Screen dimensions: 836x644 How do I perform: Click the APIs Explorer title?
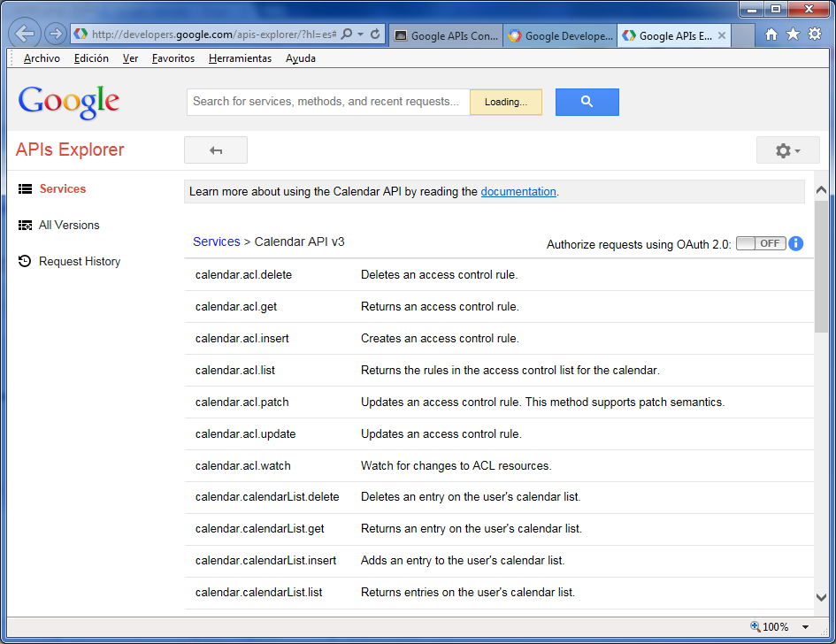[x=70, y=149]
